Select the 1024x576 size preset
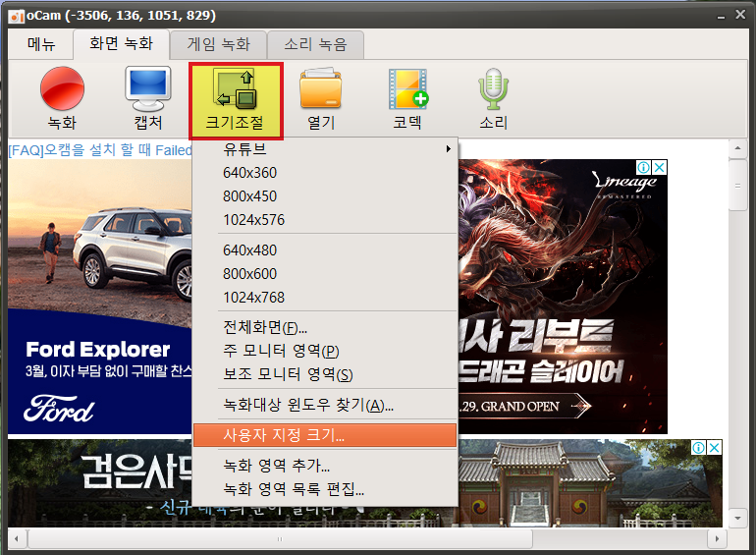 coord(325,220)
